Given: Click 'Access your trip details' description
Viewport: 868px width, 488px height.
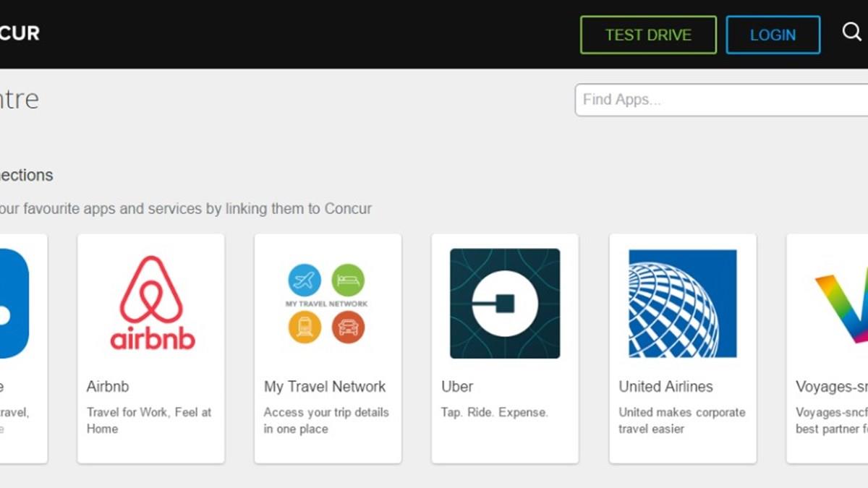Looking at the screenshot, I should 326,420.
